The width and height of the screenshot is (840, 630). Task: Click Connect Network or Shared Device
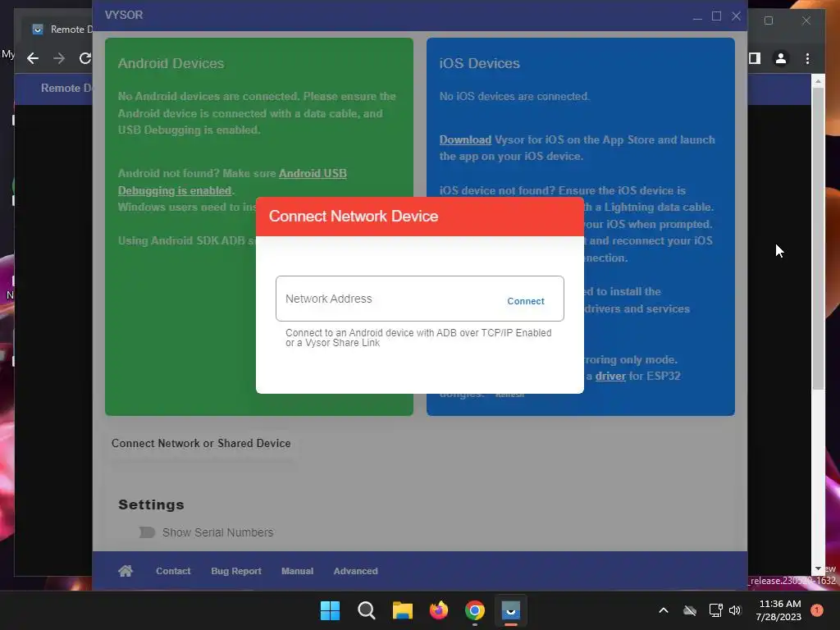click(x=201, y=444)
